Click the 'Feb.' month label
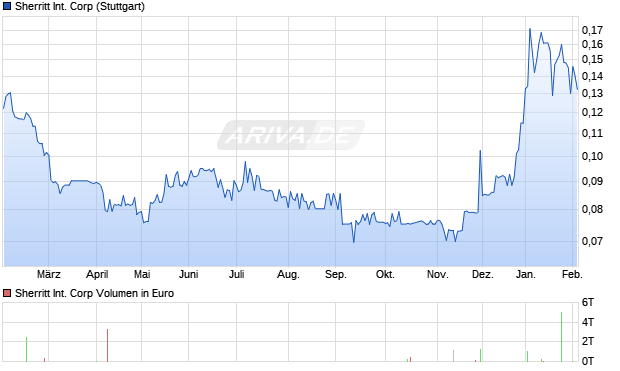 coord(572,274)
